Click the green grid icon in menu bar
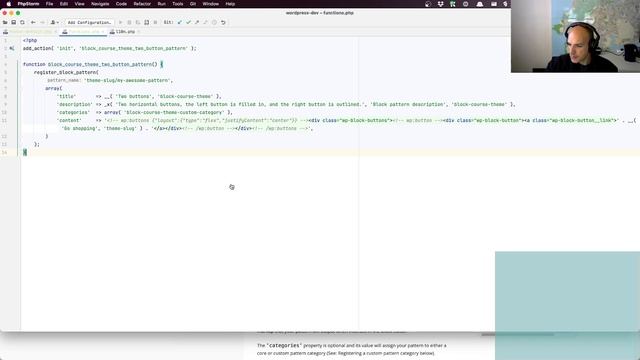Viewport: 640px width, 360px height. tap(453, 4)
